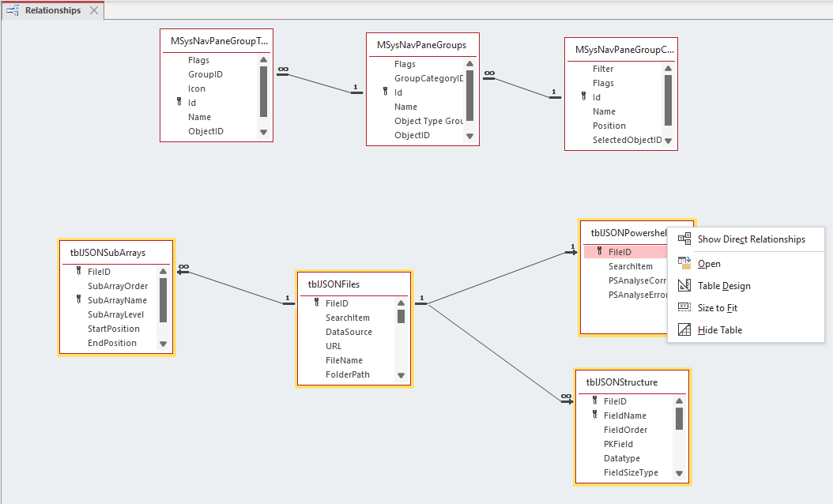Select the SearchItem field in tblJSONPowershell table
Screen dimensions: 833x504
tap(631, 266)
